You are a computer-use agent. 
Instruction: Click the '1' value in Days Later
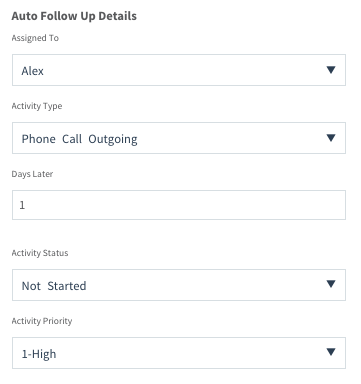coord(22,205)
